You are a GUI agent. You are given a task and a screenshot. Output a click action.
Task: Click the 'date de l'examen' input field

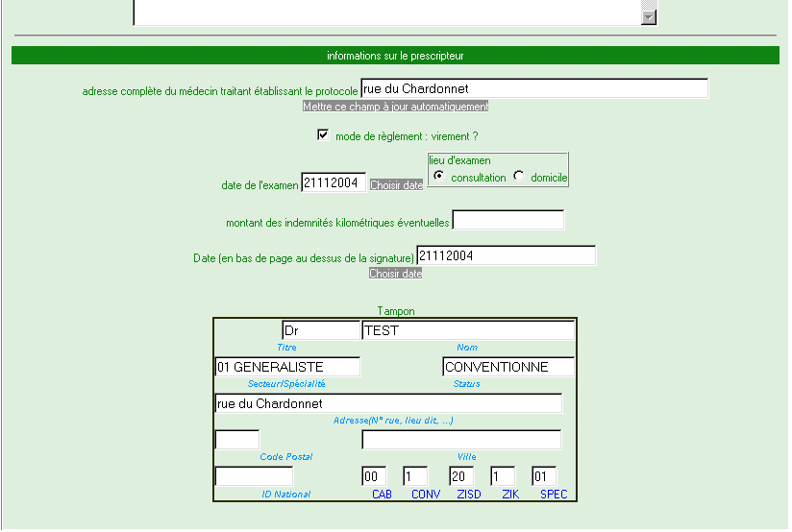[334, 183]
